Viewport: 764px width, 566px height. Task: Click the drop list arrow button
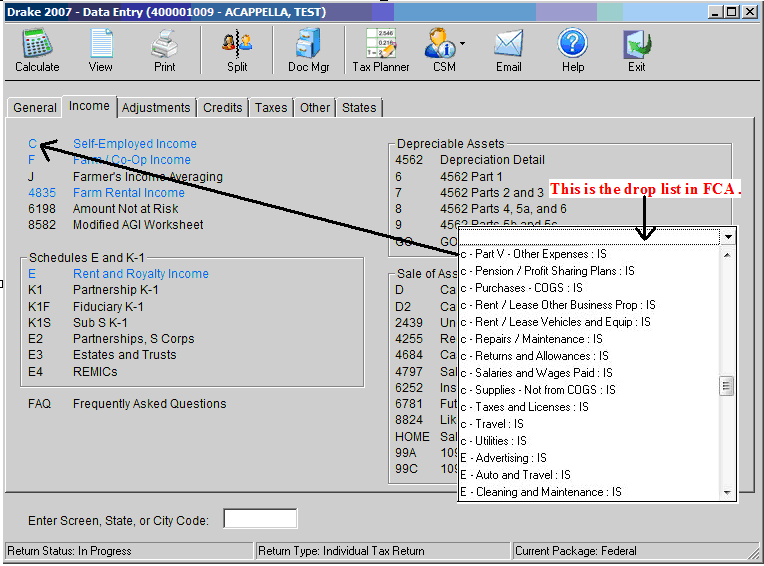[x=728, y=237]
